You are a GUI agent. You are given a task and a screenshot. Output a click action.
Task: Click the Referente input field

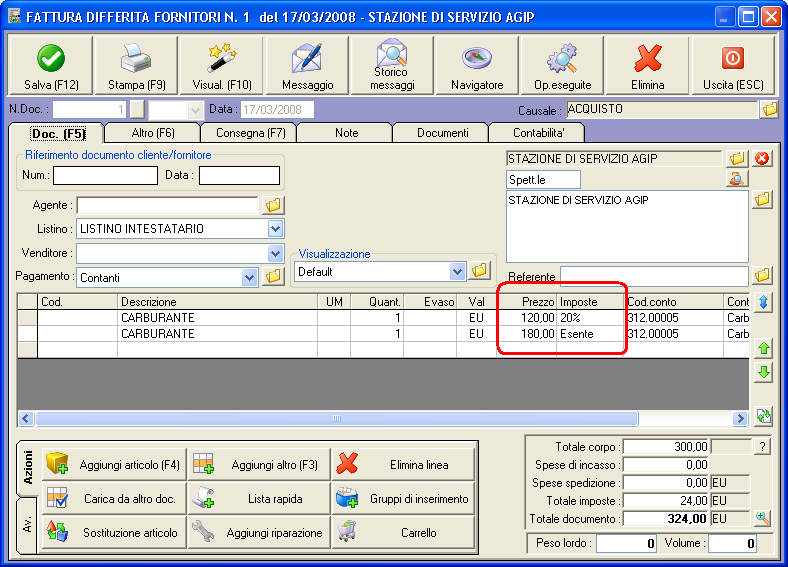[654, 276]
